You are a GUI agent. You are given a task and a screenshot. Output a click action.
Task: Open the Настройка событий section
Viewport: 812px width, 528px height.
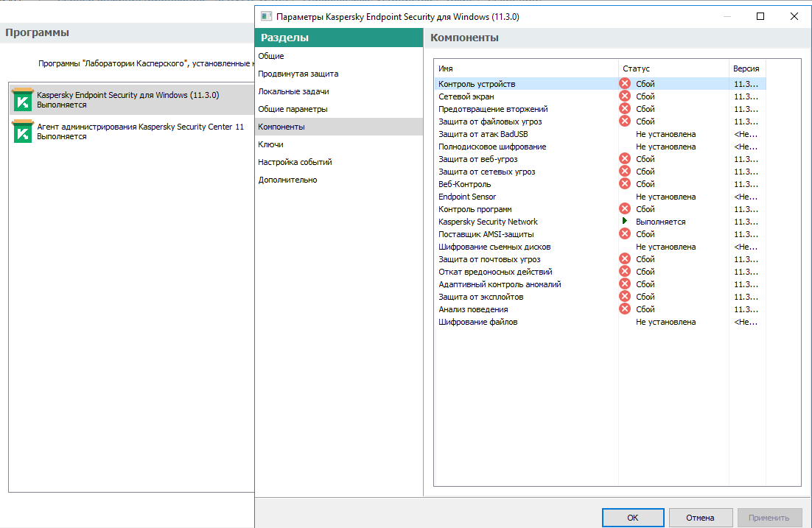[339, 162]
